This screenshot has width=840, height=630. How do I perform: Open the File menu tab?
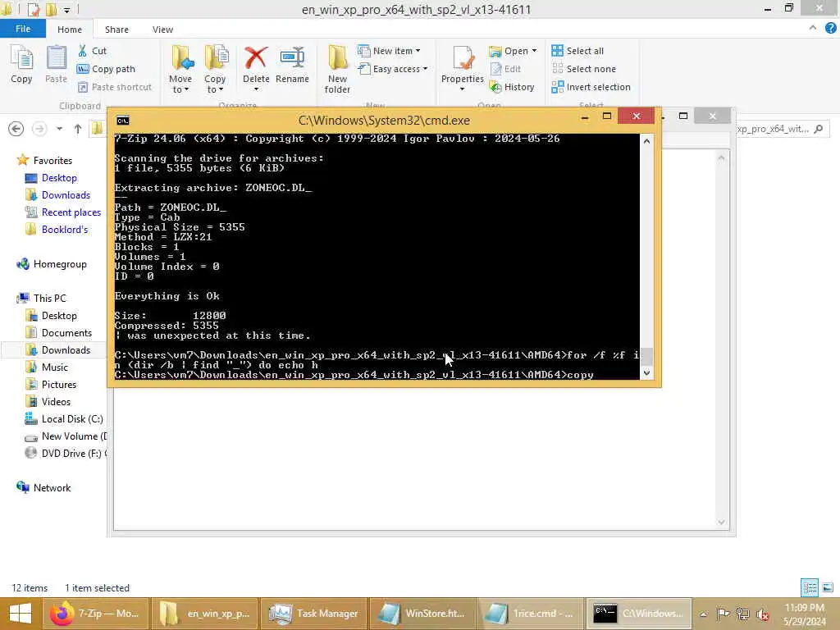coord(22,29)
